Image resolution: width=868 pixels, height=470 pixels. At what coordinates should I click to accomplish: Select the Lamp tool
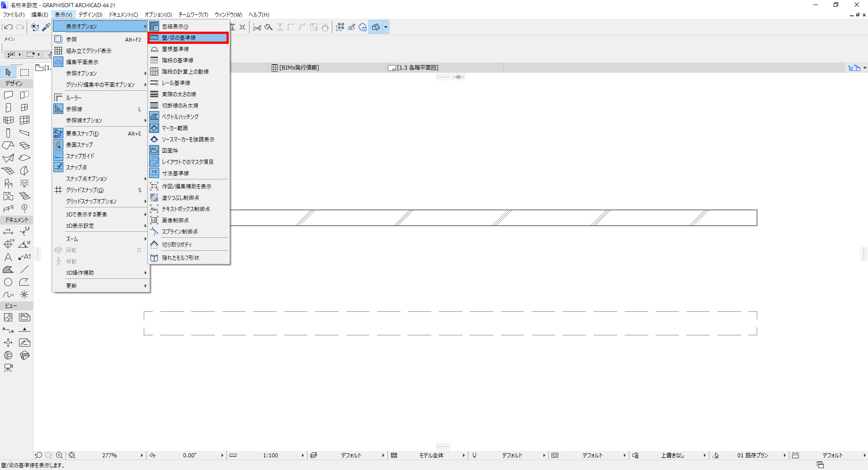(x=24, y=183)
